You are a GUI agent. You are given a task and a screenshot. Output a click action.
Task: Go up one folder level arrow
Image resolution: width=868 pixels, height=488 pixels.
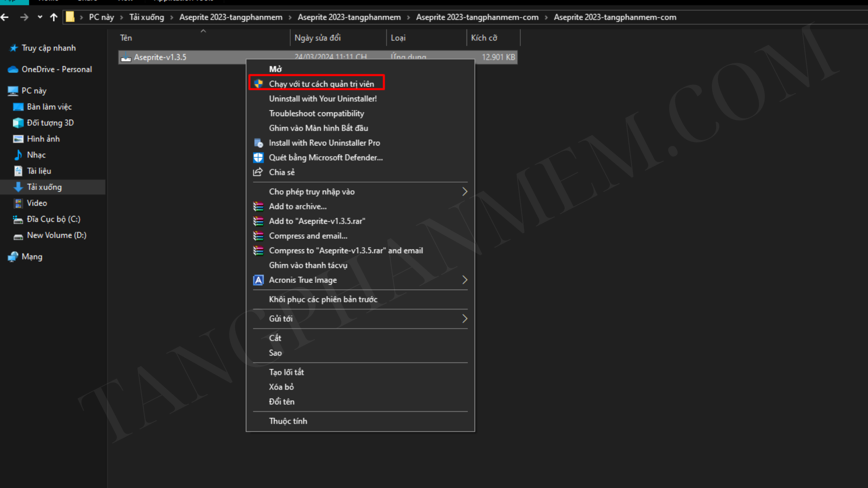54,17
